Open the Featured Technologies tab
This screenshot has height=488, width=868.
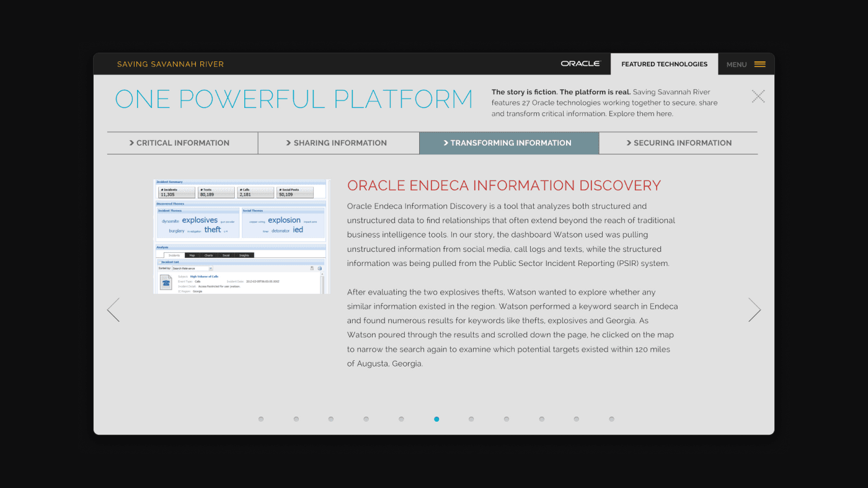664,64
